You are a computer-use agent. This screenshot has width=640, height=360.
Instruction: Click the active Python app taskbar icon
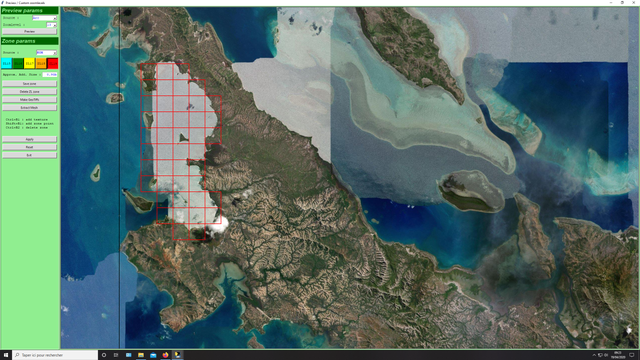tap(178, 355)
